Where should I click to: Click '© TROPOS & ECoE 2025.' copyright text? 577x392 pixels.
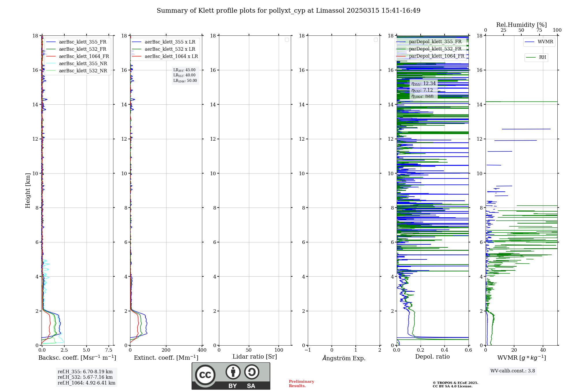click(456, 383)
